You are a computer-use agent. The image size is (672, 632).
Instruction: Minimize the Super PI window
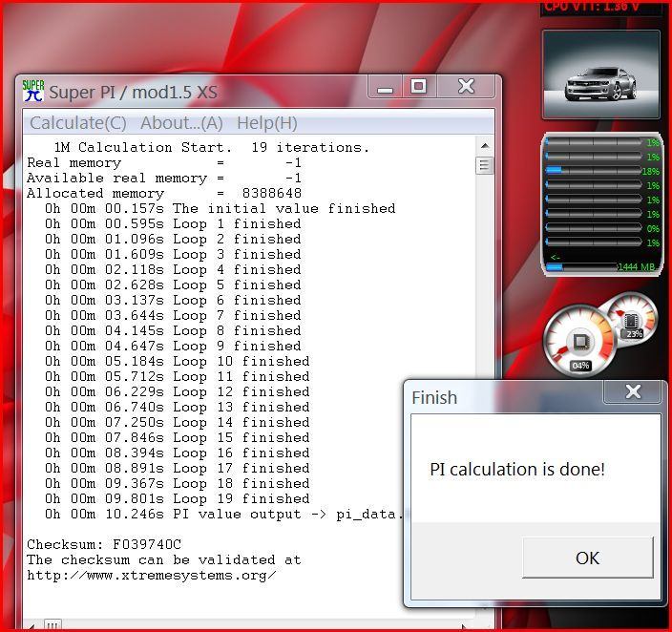pos(385,87)
